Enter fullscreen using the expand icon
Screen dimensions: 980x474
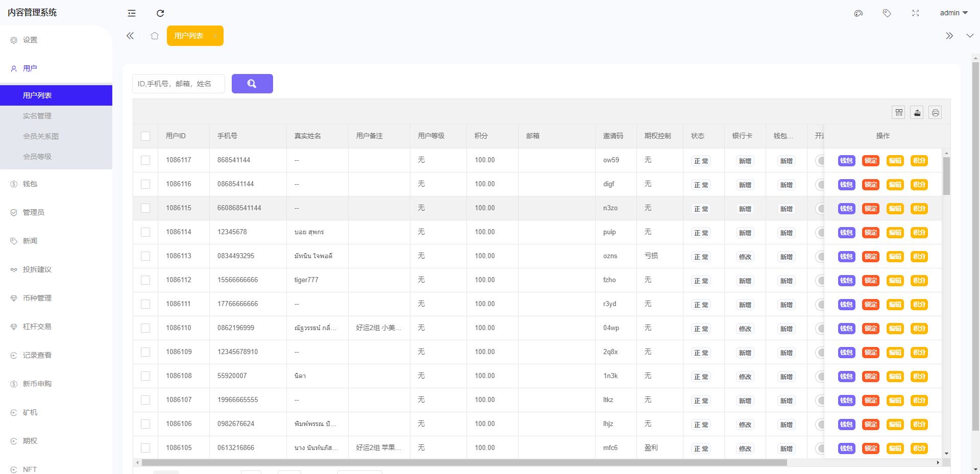[x=916, y=13]
